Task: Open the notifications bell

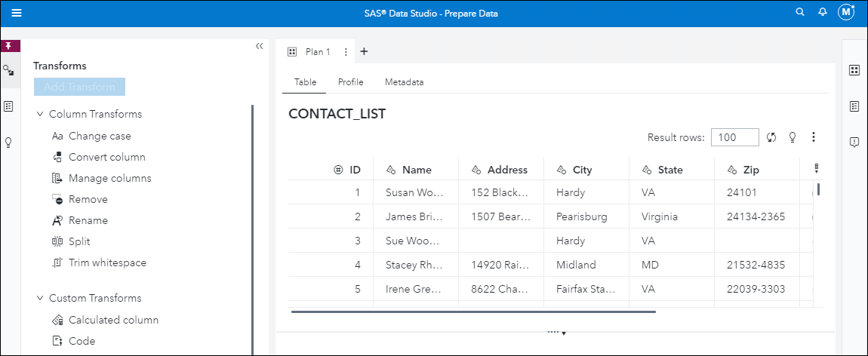Action: point(823,13)
